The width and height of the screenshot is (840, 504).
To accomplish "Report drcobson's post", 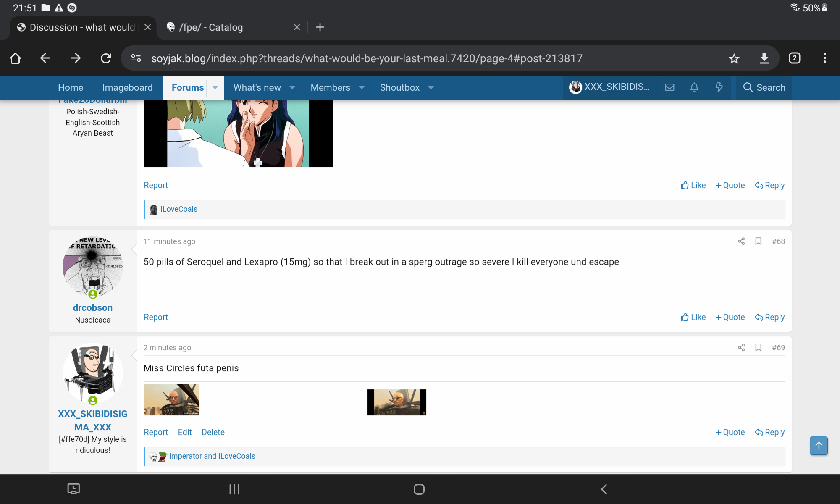I will 156,317.
